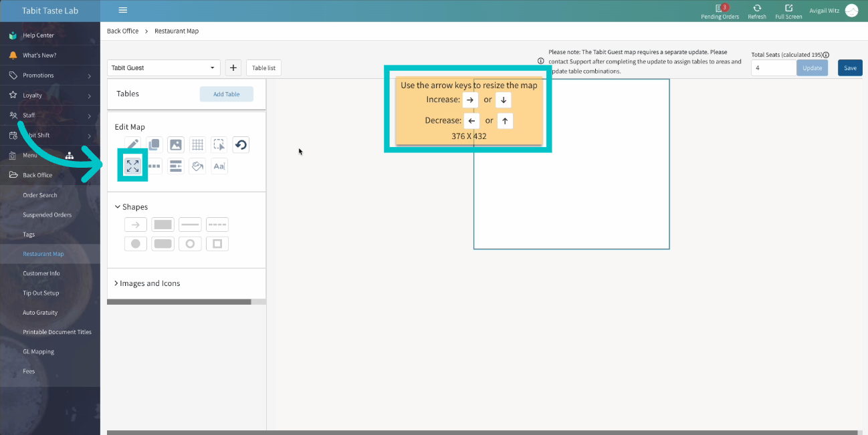Click the duplicate/copy icon in Edit Map
The image size is (868, 435).
(x=154, y=145)
